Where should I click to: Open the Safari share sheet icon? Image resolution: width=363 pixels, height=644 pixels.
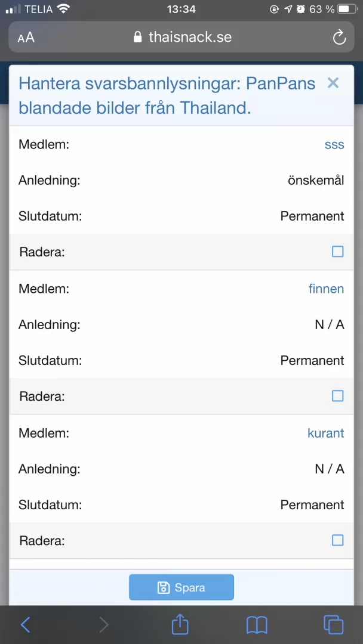coord(180,624)
